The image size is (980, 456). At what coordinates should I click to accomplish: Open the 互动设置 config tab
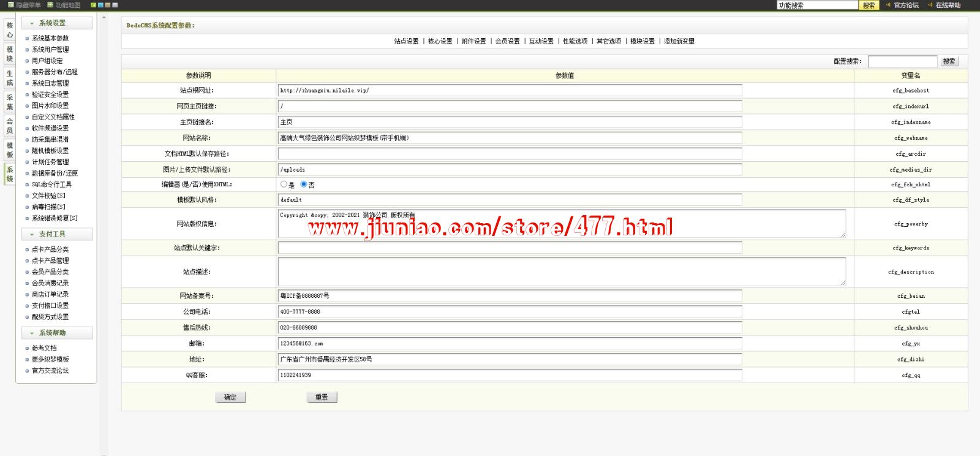click(x=541, y=41)
